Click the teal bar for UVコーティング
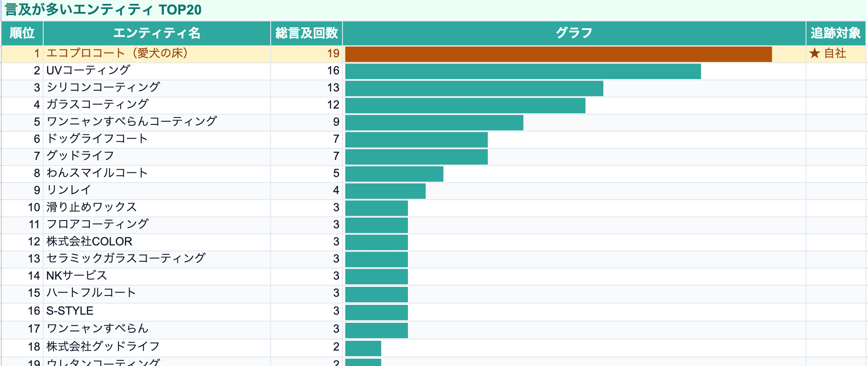The height and width of the screenshot is (366, 868). tap(523, 71)
